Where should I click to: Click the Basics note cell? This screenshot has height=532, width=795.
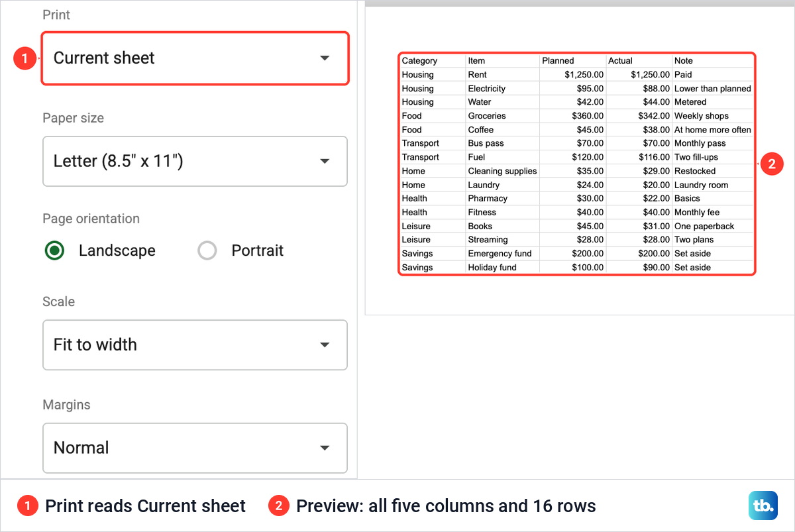pyautogui.click(x=713, y=198)
